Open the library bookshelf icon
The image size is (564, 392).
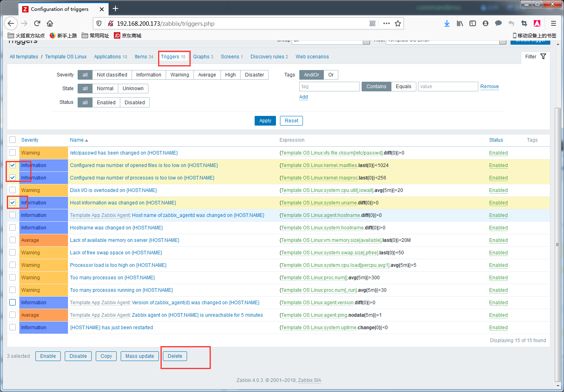(x=460, y=23)
